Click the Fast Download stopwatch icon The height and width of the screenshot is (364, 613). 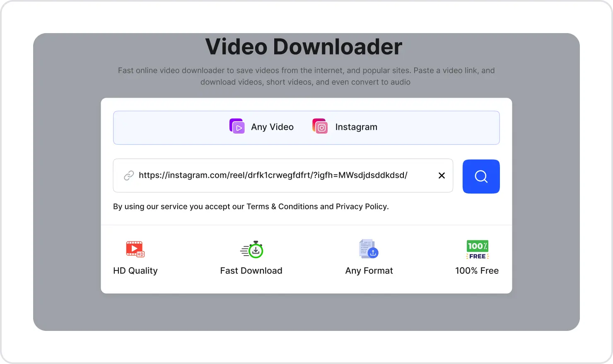tap(252, 249)
